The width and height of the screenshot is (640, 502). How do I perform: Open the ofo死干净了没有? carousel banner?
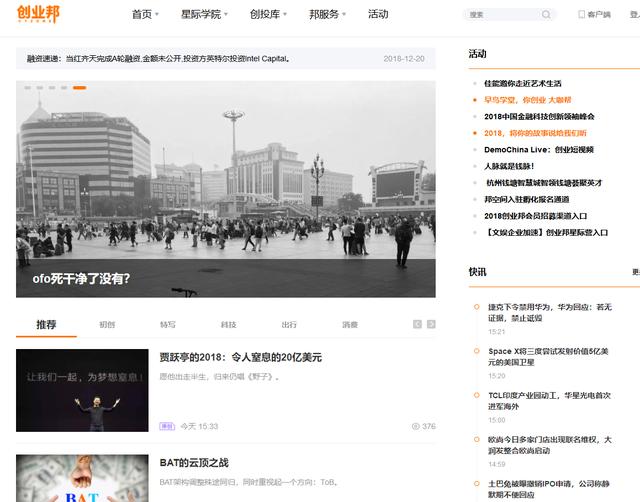[226, 189]
